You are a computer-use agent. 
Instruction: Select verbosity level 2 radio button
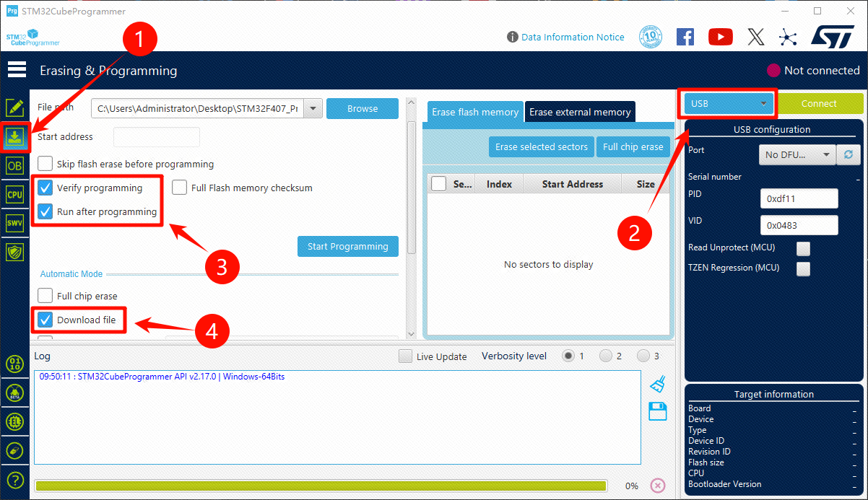tap(606, 356)
